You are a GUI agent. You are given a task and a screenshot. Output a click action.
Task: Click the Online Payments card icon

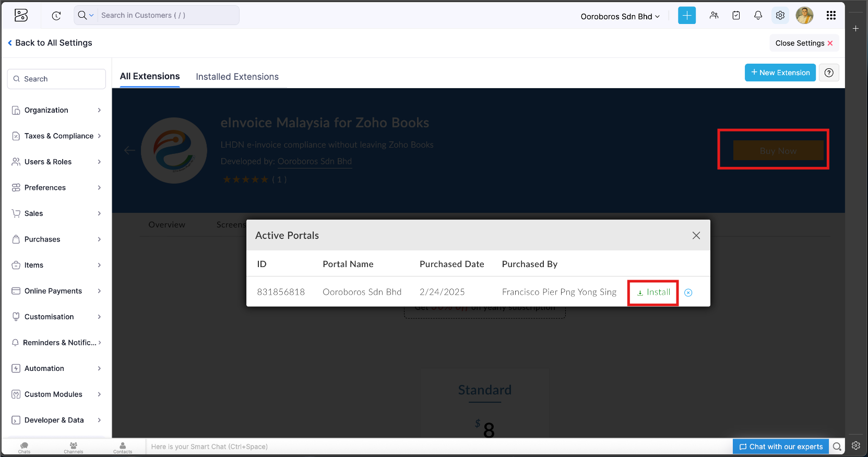[16, 291]
